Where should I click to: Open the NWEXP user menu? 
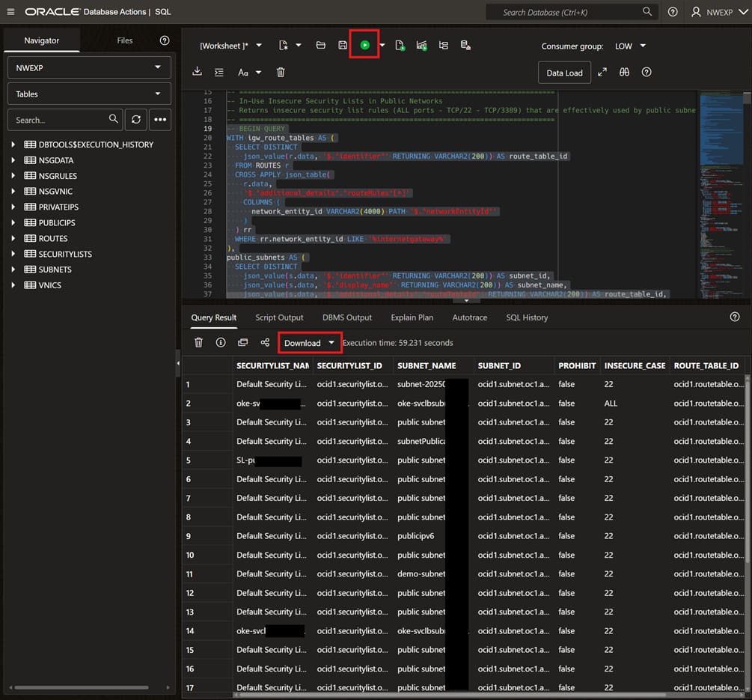tap(719, 12)
